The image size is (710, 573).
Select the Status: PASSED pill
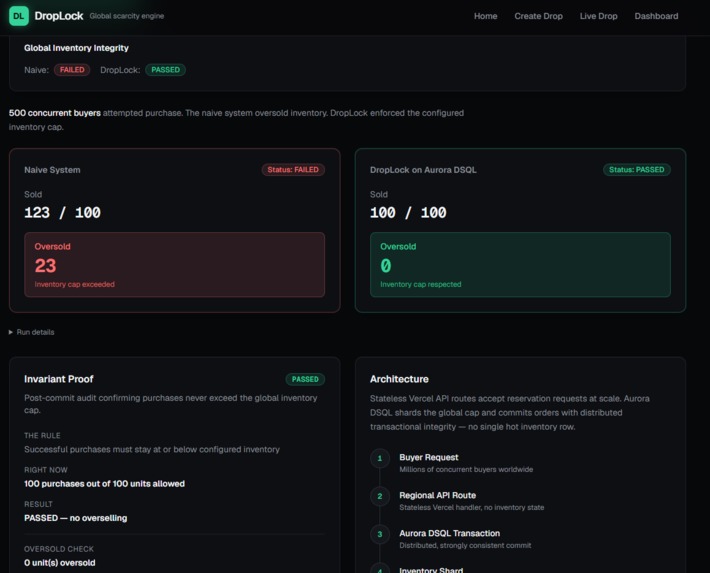coord(636,170)
